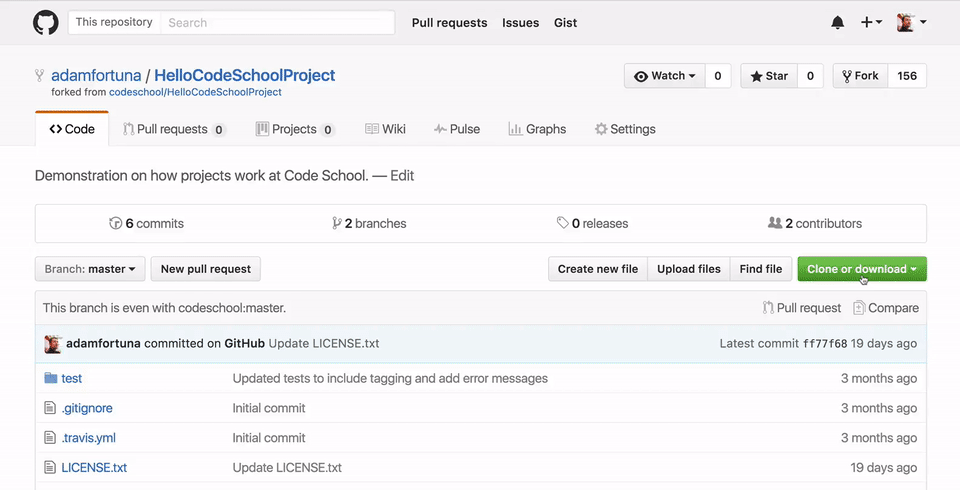Click Pull request link in branch bar
960x490 pixels.
click(801, 308)
